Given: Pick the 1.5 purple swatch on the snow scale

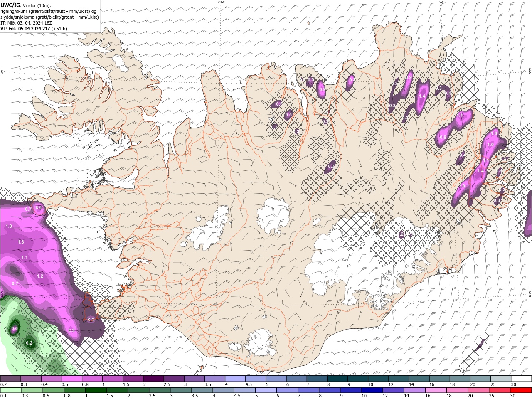Looking at the screenshot, I should click(x=133, y=378).
